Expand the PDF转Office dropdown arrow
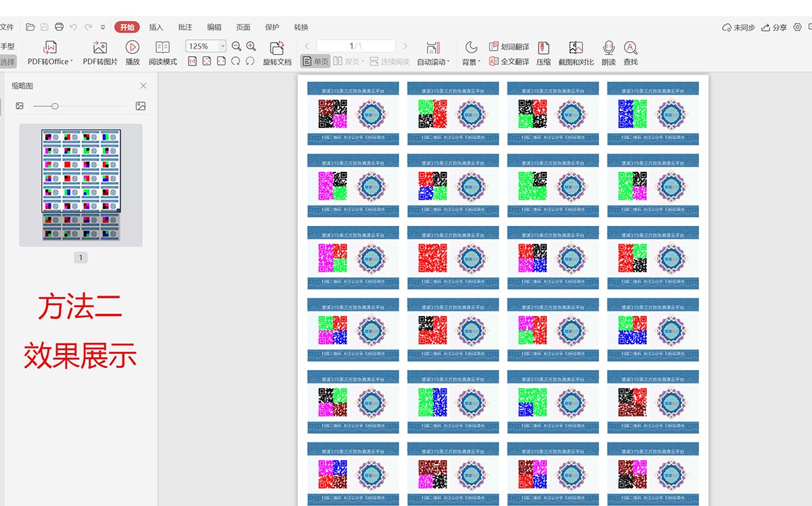 click(72, 62)
